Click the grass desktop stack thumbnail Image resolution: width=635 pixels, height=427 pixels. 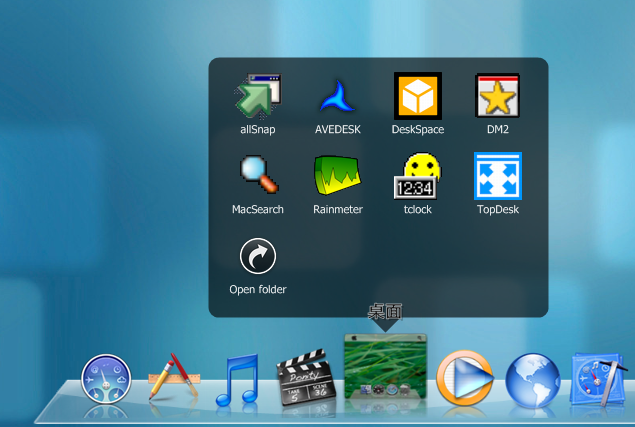coord(385,366)
